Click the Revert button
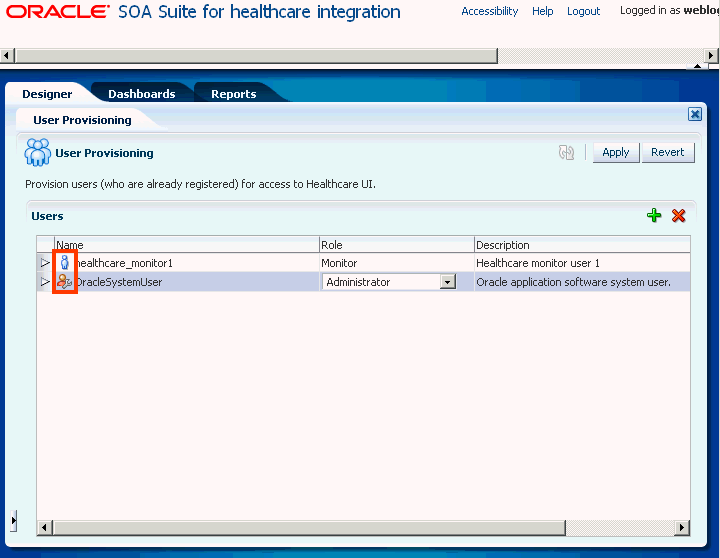Screen dimensions: 720x558 click(x=668, y=152)
